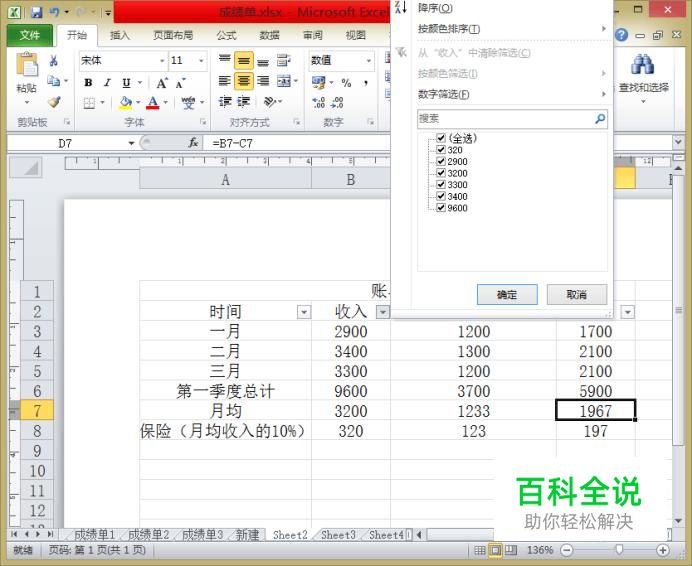Click the Comma Style icon

pyautogui.click(x=366, y=83)
